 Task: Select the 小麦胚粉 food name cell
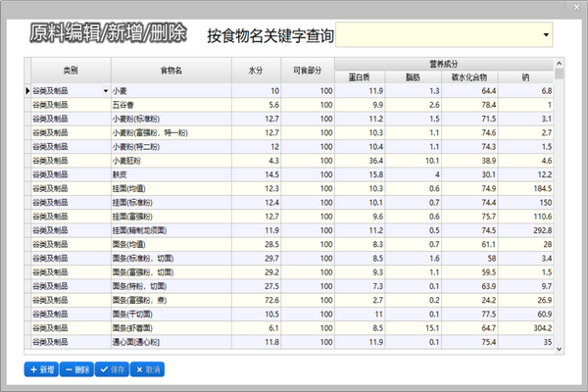pos(171,161)
